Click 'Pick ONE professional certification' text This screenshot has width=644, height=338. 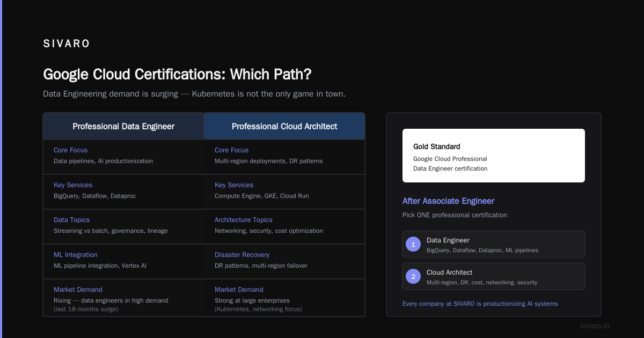pos(455,215)
